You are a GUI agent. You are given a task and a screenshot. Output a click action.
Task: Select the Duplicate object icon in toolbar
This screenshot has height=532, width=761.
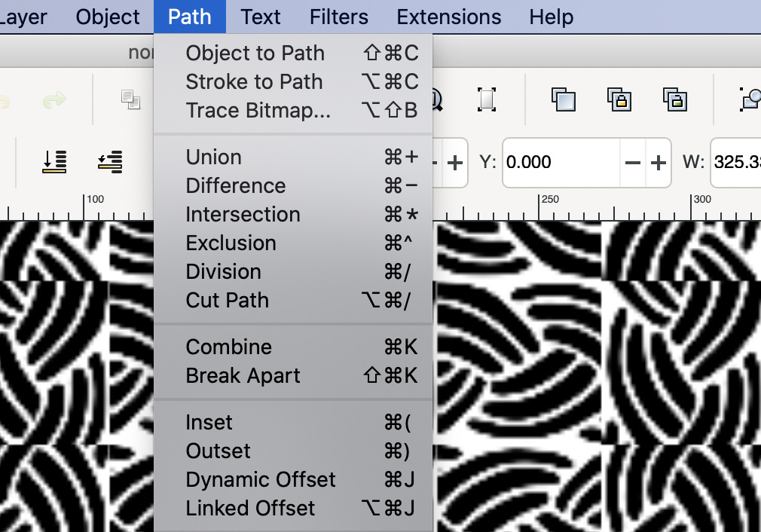coord(132,99)
